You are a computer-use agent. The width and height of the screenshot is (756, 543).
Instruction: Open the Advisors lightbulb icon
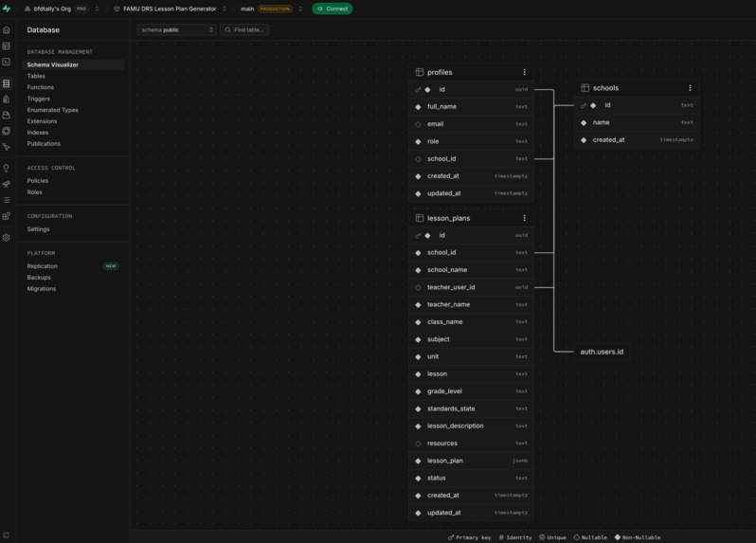pyautogui.click(x=7, y=169)
